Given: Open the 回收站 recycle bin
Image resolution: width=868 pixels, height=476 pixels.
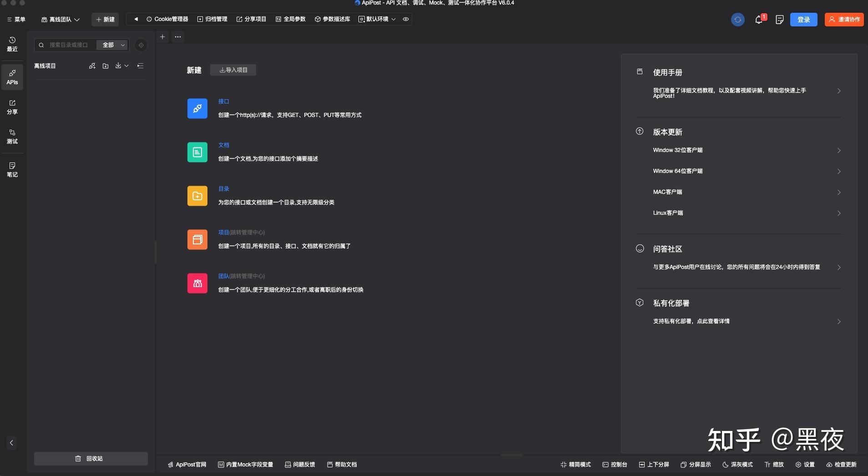Looking at the screenshot, I should (91, 459).
